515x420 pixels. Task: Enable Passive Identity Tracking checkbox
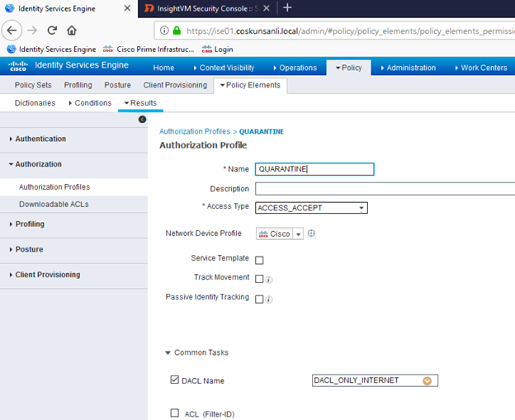pos(259,300)
